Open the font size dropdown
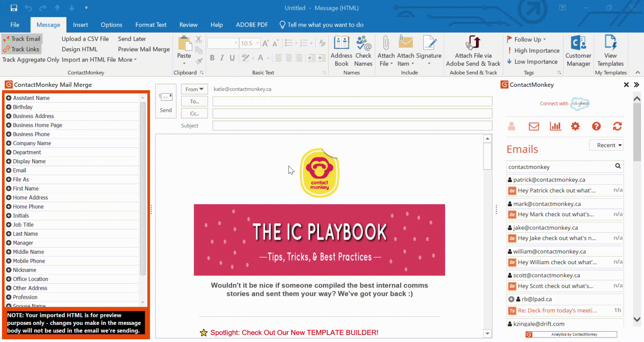Screen dimensions: 644x342 [257, 43]
